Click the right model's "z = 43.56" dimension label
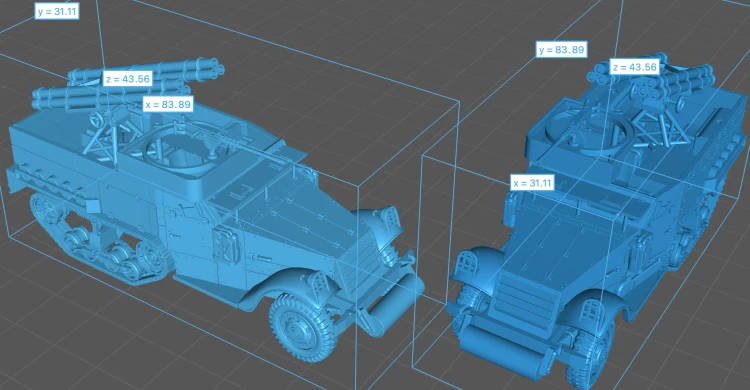Image resolution: width=750 pixels, height=390 pixels. pyautogui.click(x=635, y=67)
